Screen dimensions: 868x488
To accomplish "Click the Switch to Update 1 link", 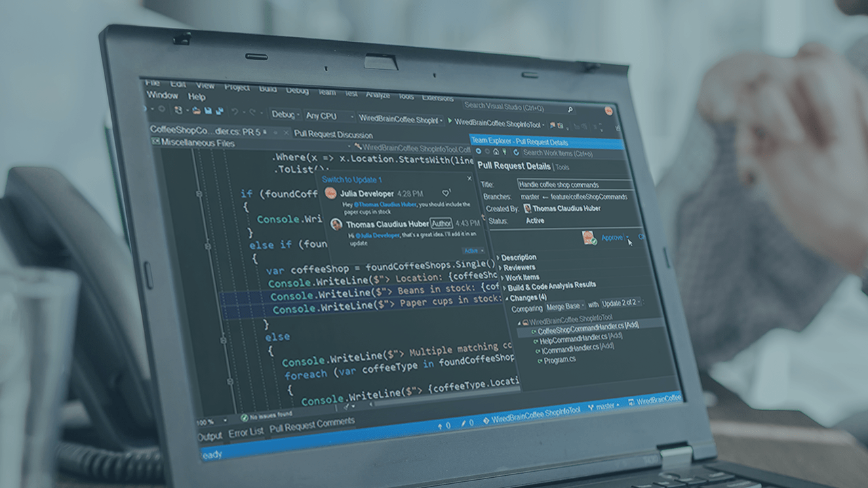I will point(351,180).
